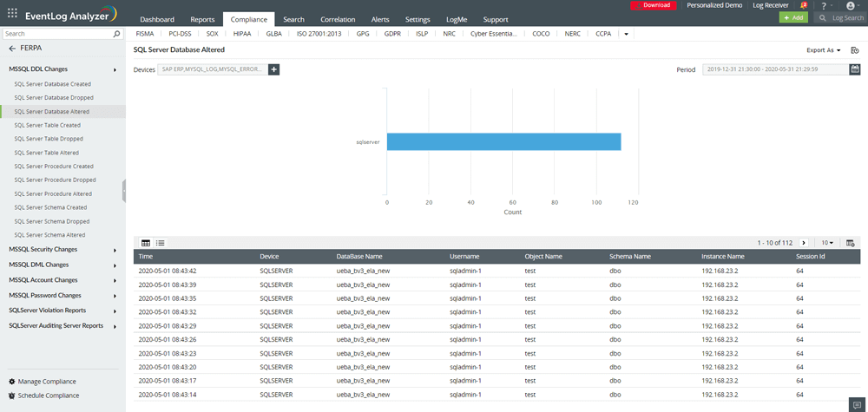Select the HIPAA compliance tab

point(242,34)
